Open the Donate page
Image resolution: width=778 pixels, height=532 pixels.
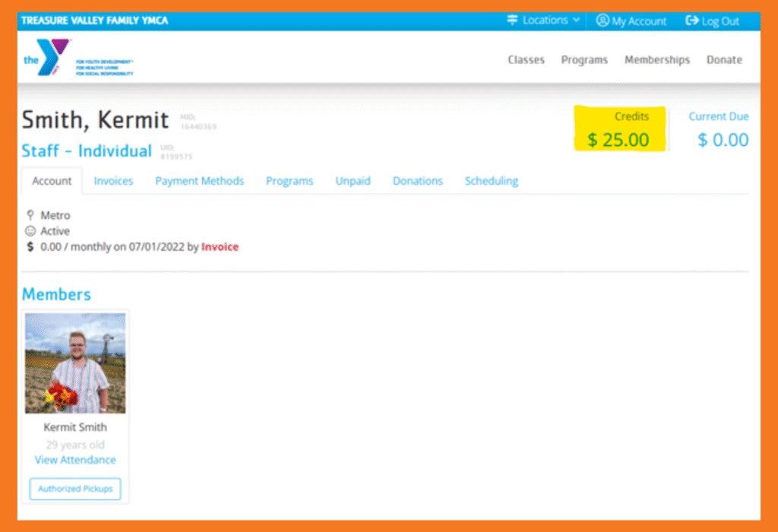(724, 59)
